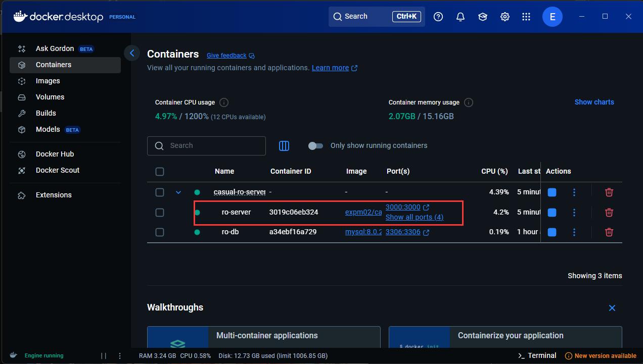Select container ID a34ebf16a729
This screenshot has width=643, height=364.
pyautogui.click(x=293, y=232)
